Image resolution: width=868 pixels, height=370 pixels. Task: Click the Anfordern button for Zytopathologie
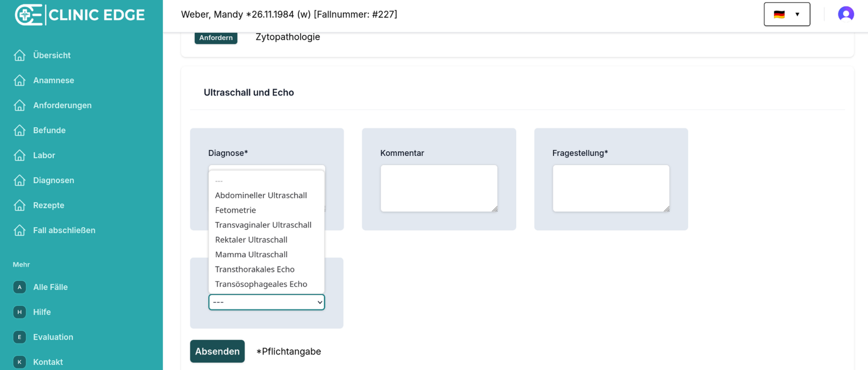click(216, 38)
